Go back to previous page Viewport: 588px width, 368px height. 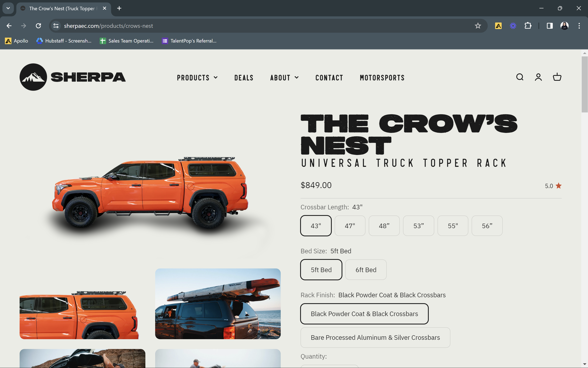click(9, 26)
